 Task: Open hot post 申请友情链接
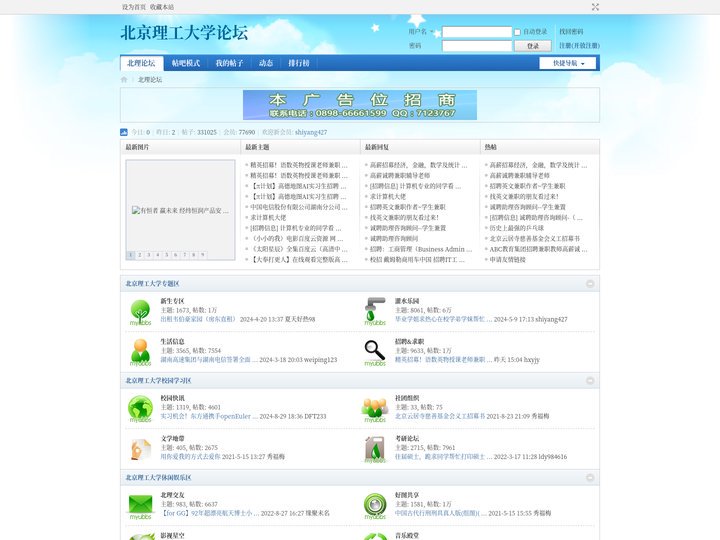(507, 260)
